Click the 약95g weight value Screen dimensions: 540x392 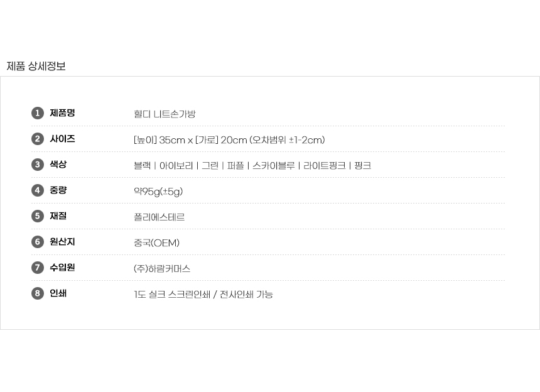coord(158,192)
